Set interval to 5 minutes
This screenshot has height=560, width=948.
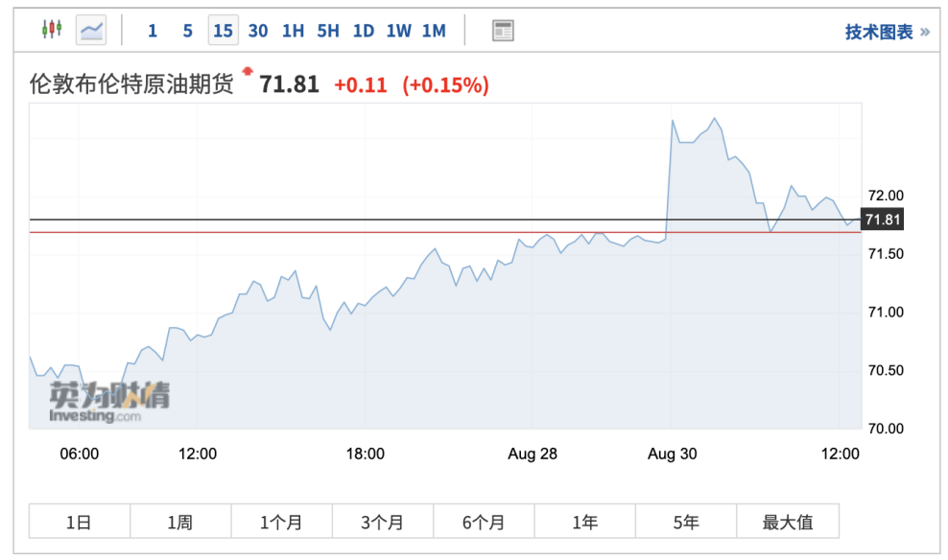click(187, 31)
